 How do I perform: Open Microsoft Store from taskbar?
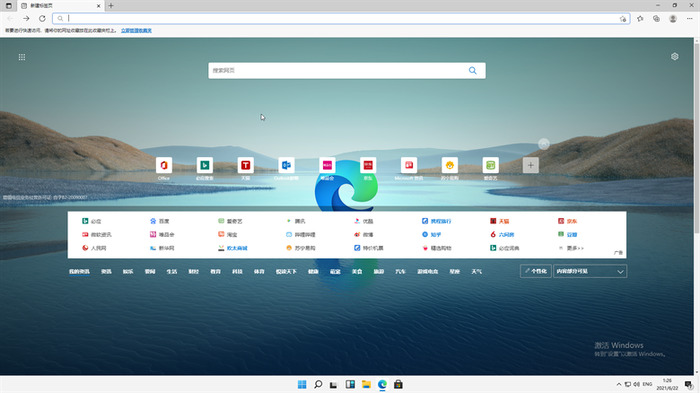pyautogui.click(x=398, y=385)
